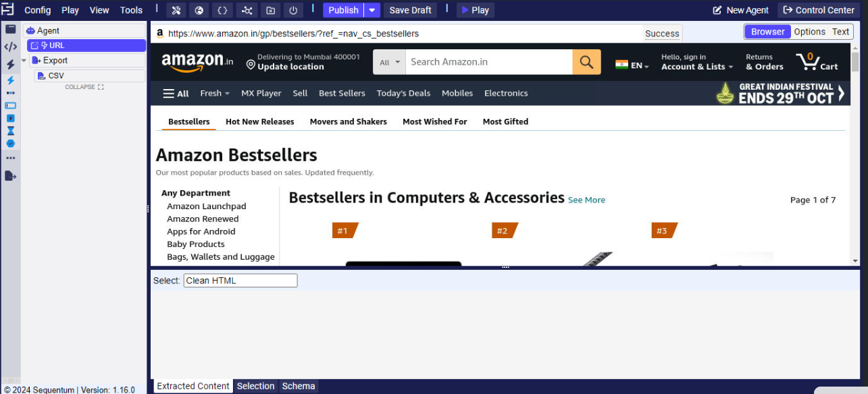Click the dark lightning bolt sidebar icon
Screen dimensions: 868x394
click(10, 65)
